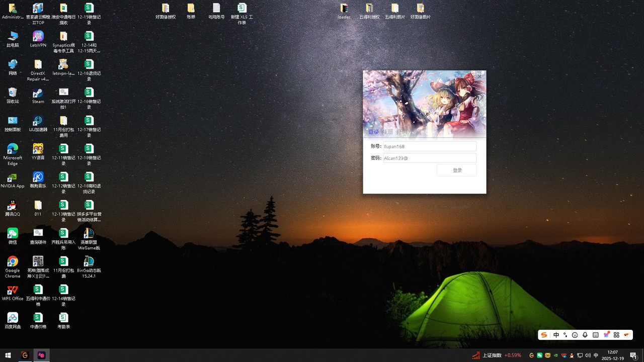Select the 吃鸡账号 text file icon
644x362 pixels.
(x=216, y=11)
